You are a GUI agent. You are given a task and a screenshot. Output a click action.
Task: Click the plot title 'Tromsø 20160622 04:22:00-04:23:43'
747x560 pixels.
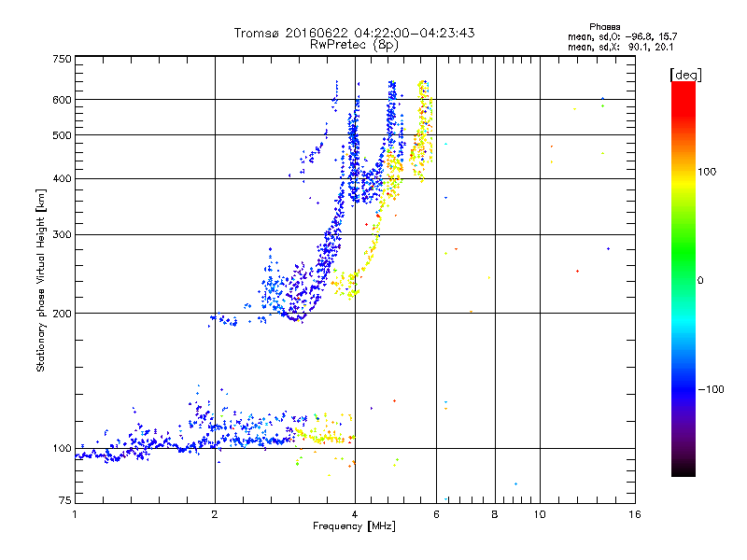[354, 33]
